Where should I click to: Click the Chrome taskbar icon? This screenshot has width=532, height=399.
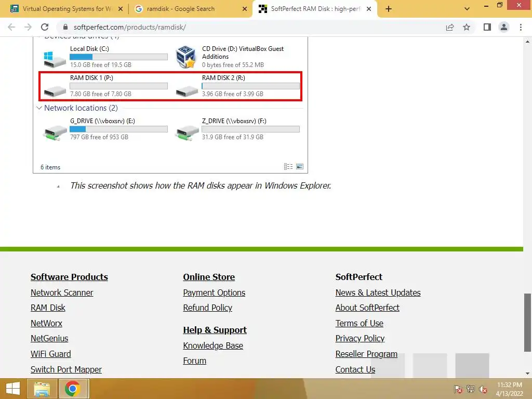(x=73, y=389)
